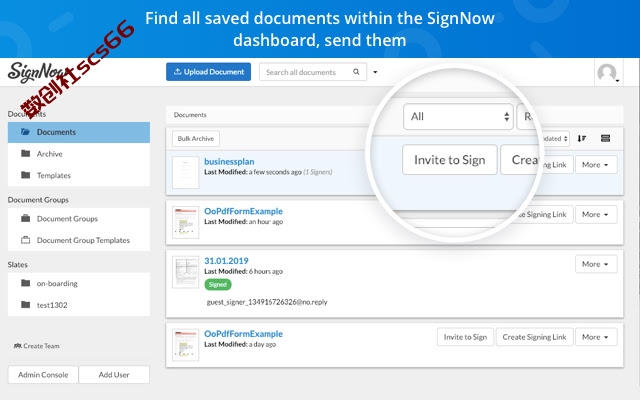Viewport: 640px width, 400px height.
Task: Click thumbnail of OoPdfFormExample modified a day ago
Action: (185, 345)
